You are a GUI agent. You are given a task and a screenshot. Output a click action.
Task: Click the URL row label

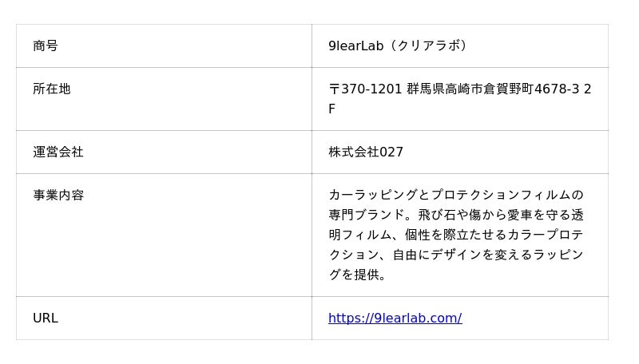tap(46, 318)
